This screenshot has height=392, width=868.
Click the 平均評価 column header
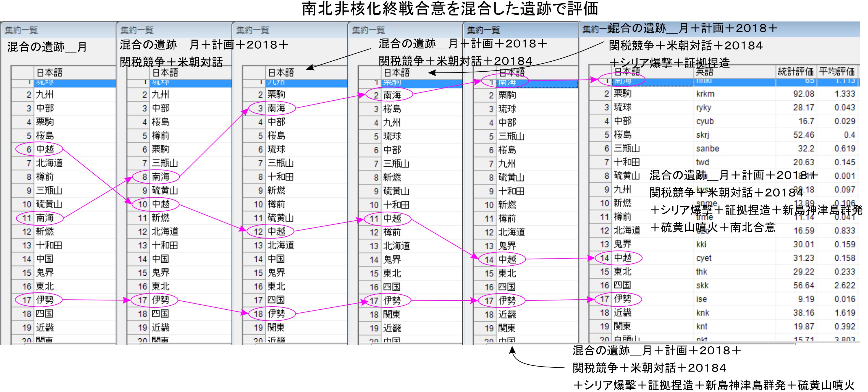(837, 71)
